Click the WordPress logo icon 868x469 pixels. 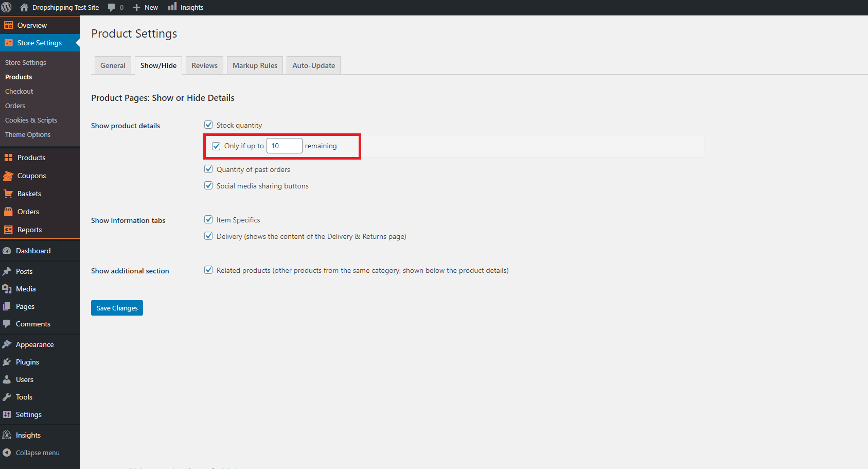[7, 7]
